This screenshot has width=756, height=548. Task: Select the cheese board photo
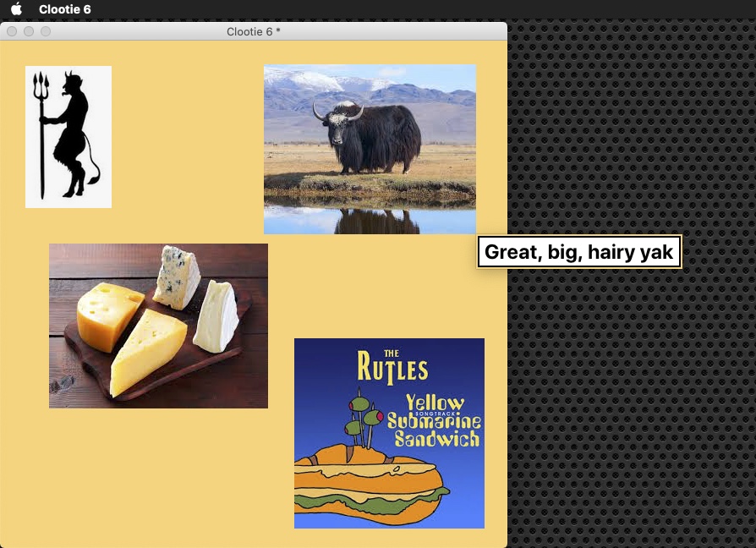coord(158,326)
